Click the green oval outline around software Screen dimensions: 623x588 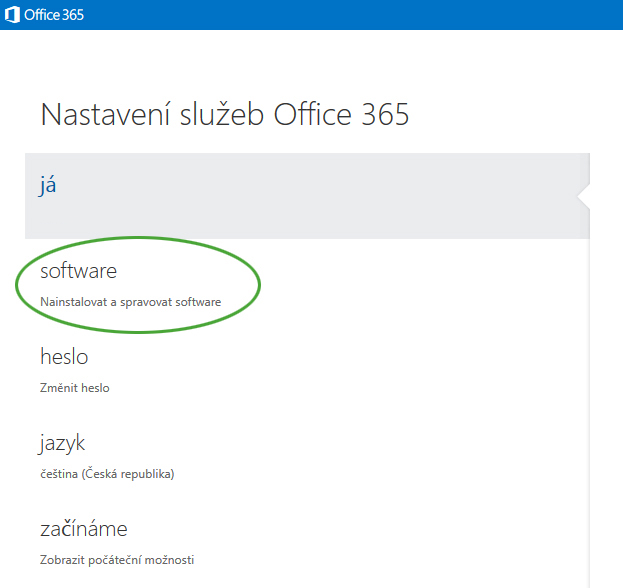259,281
